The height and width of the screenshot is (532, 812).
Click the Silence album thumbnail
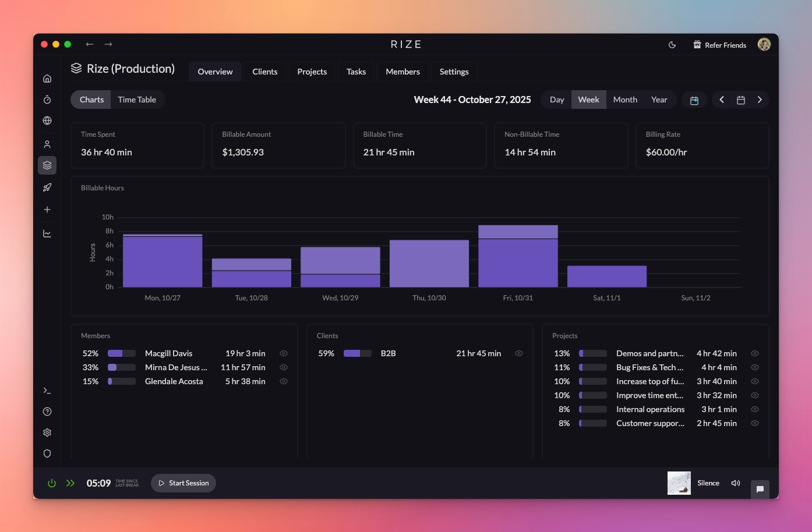pos(679,483)
